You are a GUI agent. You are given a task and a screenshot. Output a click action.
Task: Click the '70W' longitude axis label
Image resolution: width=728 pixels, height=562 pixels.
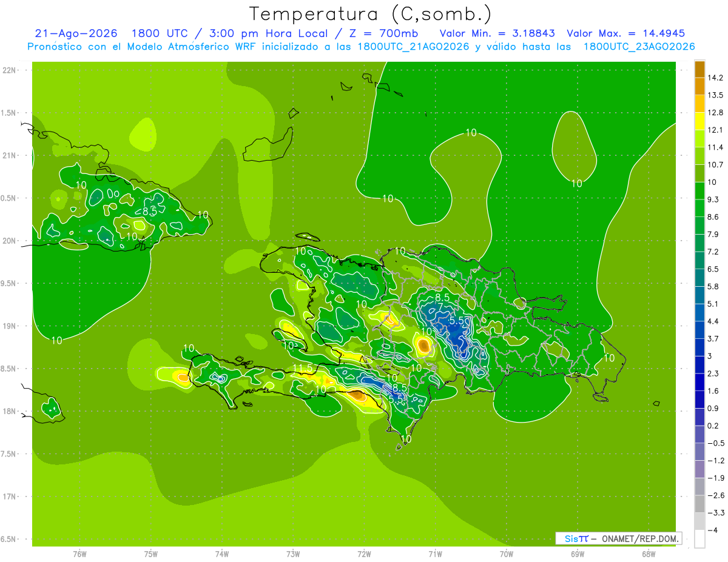click(507, 554)
